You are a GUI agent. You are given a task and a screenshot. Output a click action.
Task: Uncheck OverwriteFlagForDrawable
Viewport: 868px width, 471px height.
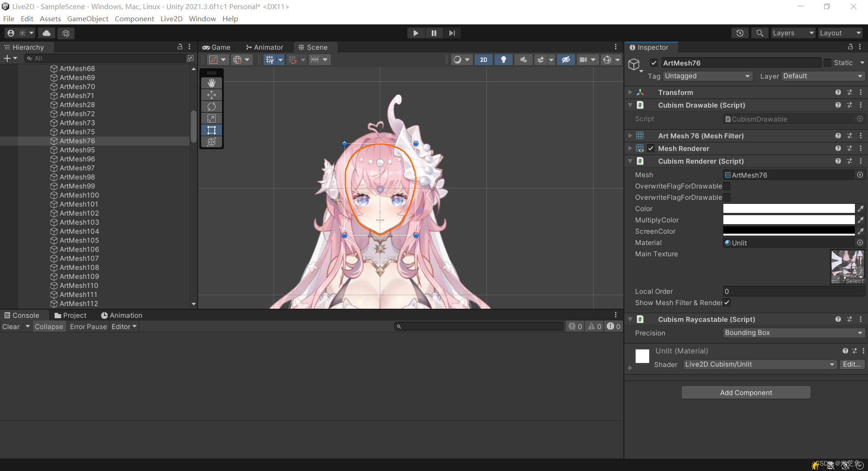coord(727,186)
